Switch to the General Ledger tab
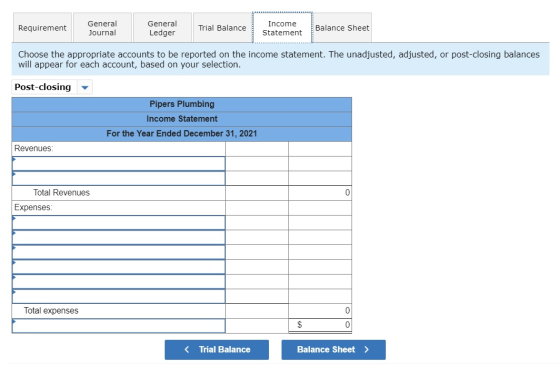The width and height of the screenshot is (560, 373). [x=162, y=28]
